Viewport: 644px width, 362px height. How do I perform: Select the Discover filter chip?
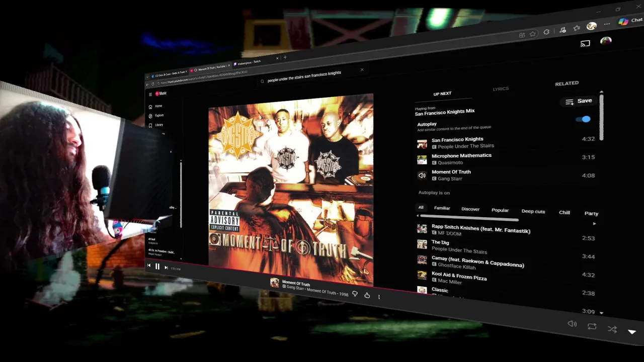470,209
